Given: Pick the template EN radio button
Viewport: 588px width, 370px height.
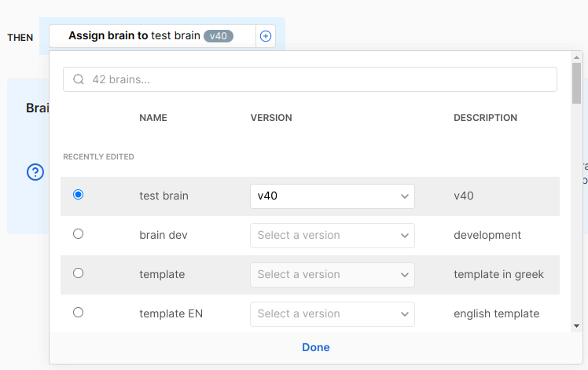Looking at the screenshot, I should click(78, 313).
